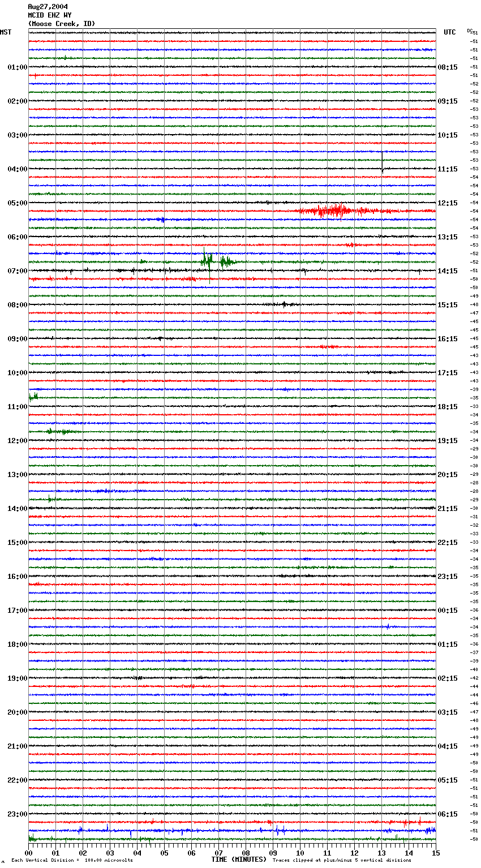Select the 01:00 MST hour label
This screenshot has height=868, width=481.
(x=18, y=67)
